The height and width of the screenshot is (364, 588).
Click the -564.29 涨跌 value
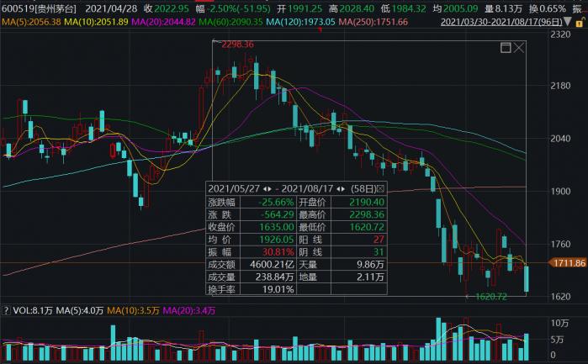coord(277,214)
